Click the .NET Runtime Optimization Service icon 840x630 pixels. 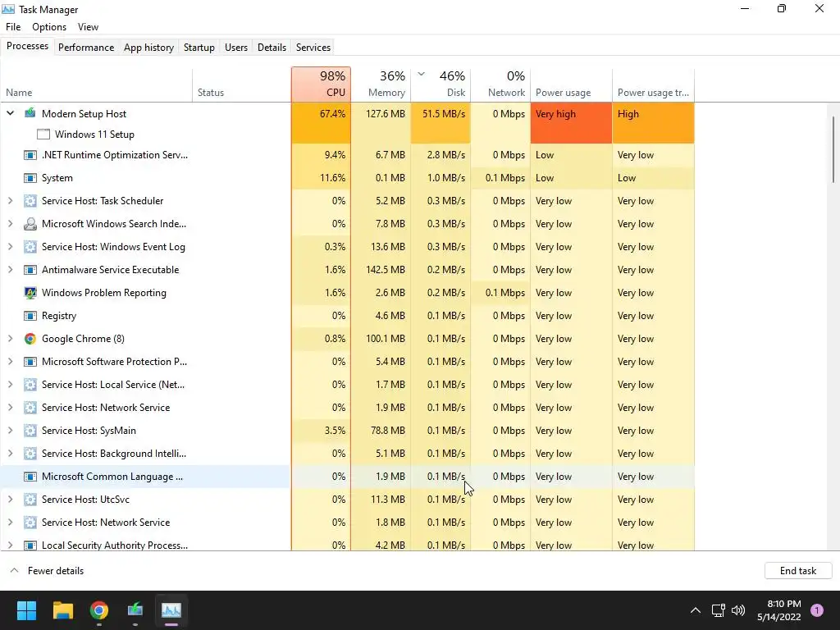(x=30, y=155)
